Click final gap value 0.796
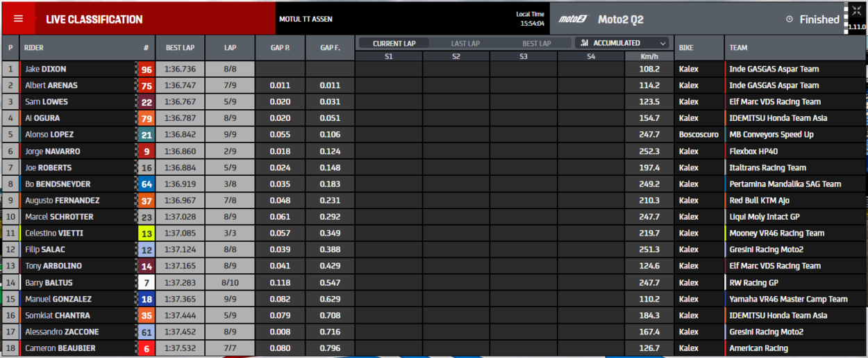 pyautogui.click(x=330, y=348)
